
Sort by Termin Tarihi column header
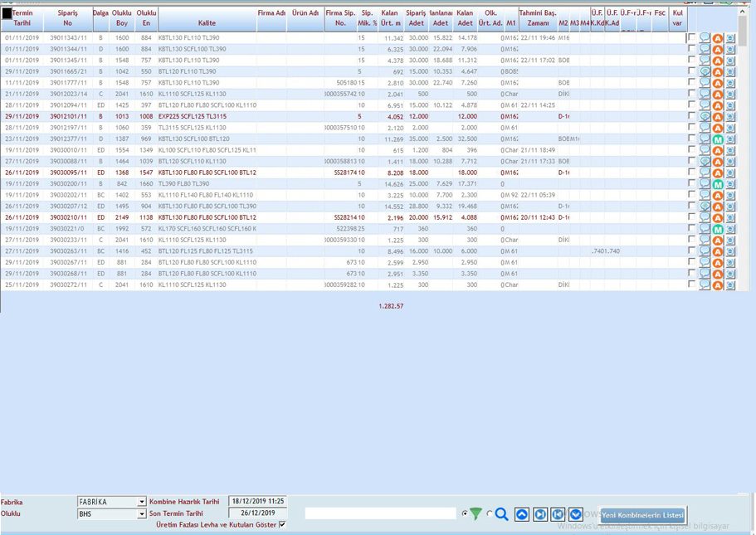coord(22,18)
